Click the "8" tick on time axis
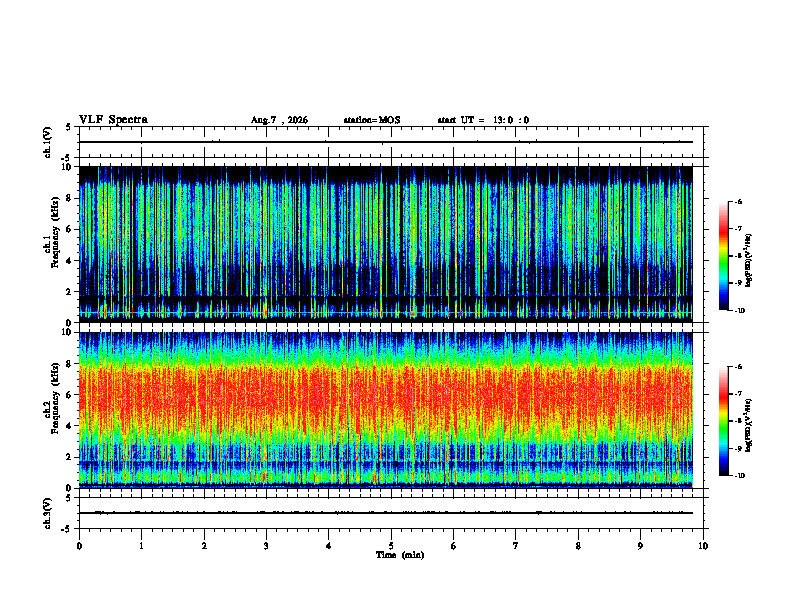792x612 pixels. 578,546
